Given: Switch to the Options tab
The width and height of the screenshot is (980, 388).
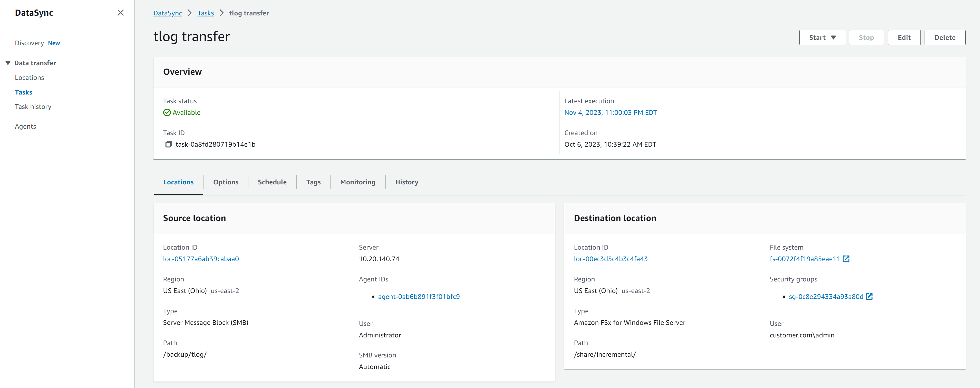Looking at the screenshot, I should click(226, 182).
